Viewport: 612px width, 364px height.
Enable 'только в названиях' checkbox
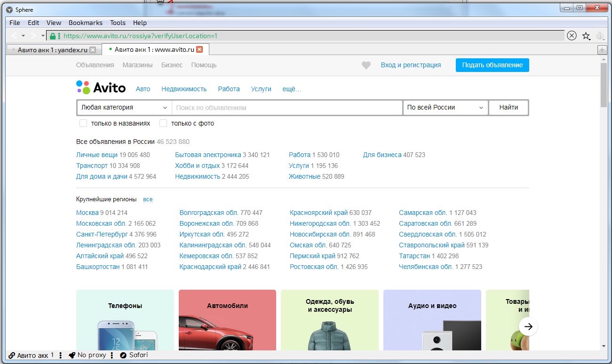click(x=83, y=123)
